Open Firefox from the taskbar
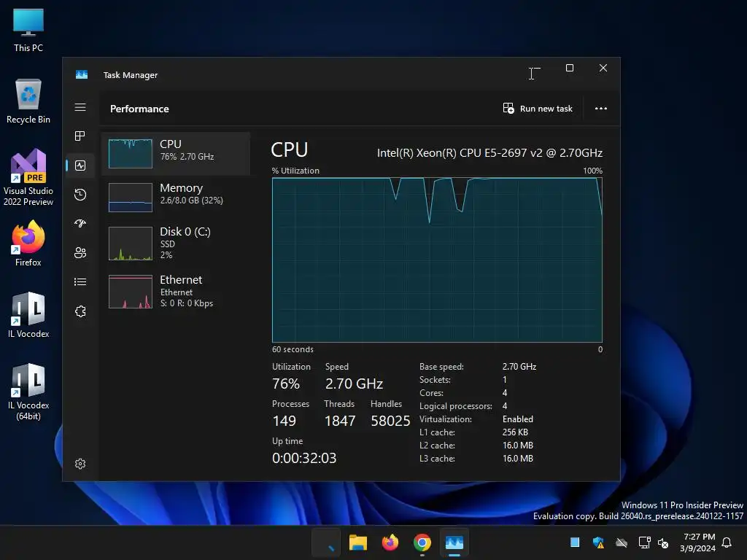 point(390,542)
